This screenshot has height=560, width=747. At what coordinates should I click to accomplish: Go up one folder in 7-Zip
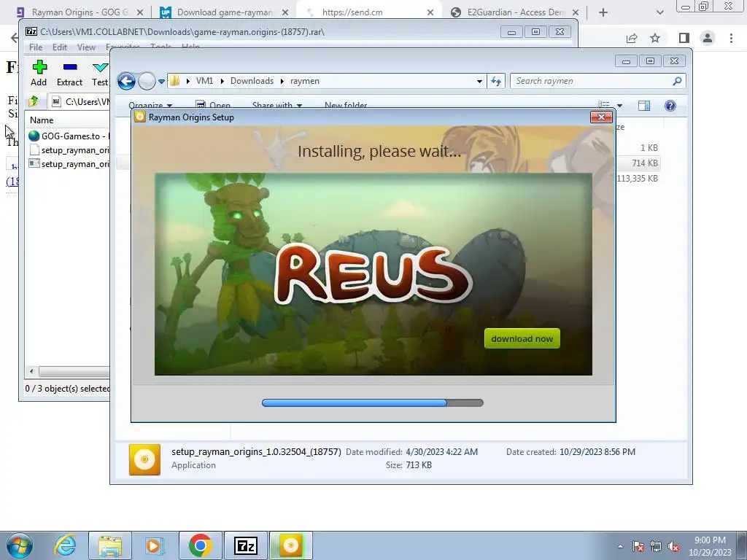[34, 101]
